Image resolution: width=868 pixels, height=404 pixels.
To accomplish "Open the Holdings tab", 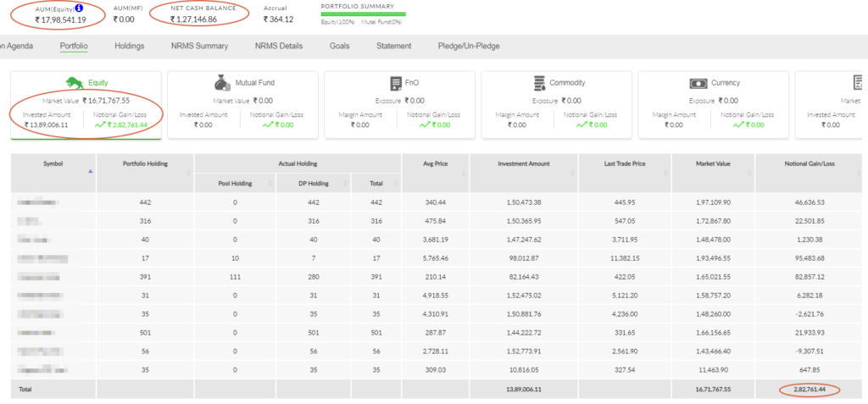I will (130, 46).
